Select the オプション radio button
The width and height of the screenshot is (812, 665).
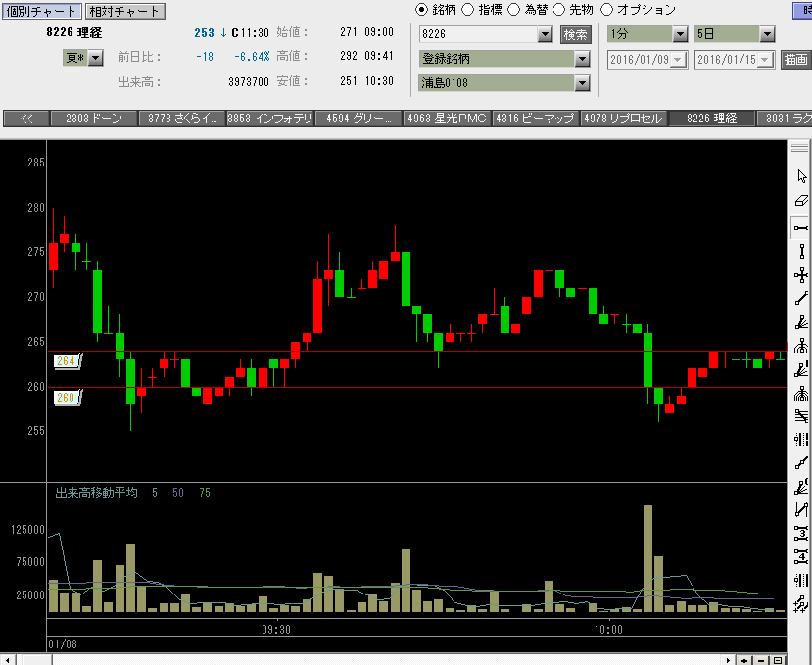606,10
